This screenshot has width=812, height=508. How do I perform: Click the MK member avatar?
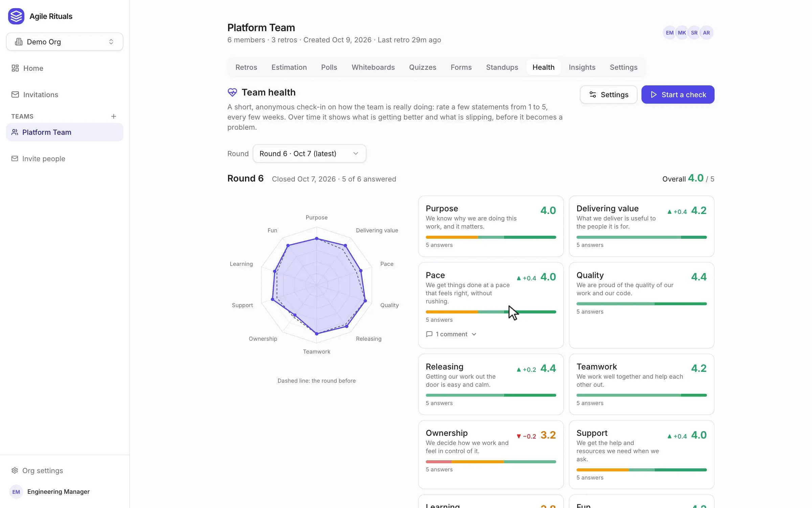tap(682, 33)
